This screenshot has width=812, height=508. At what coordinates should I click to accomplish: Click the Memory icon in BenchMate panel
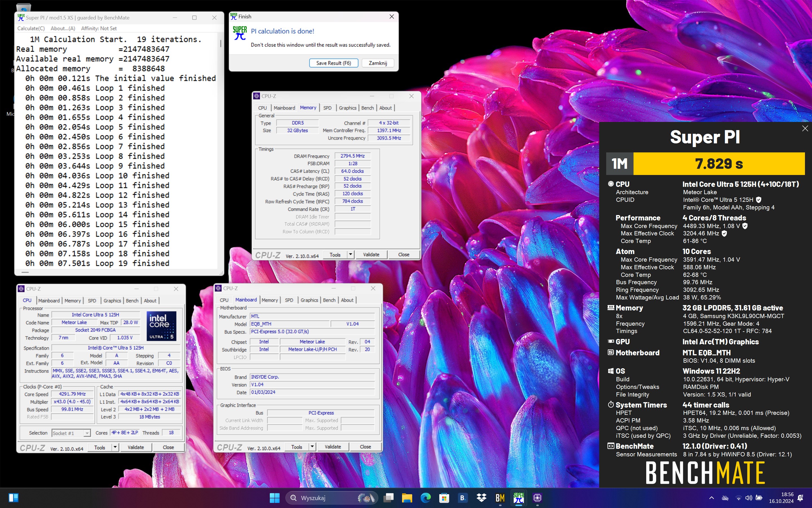tap(611, 308)
